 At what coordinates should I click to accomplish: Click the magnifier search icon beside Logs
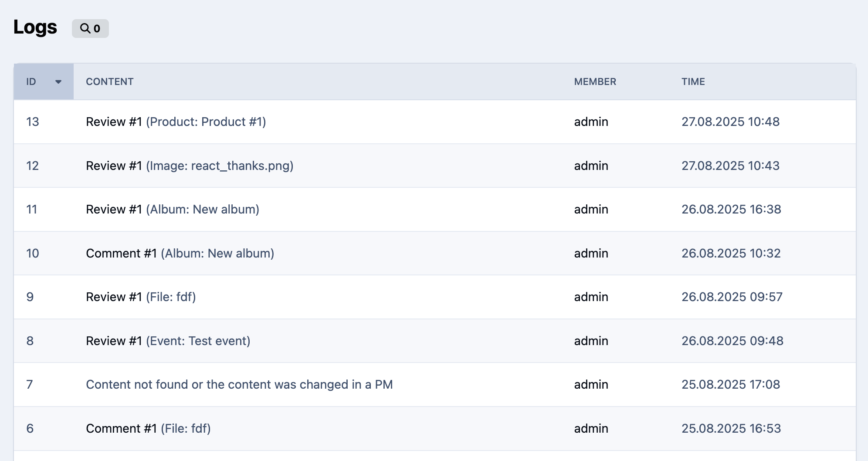[85, 29]
